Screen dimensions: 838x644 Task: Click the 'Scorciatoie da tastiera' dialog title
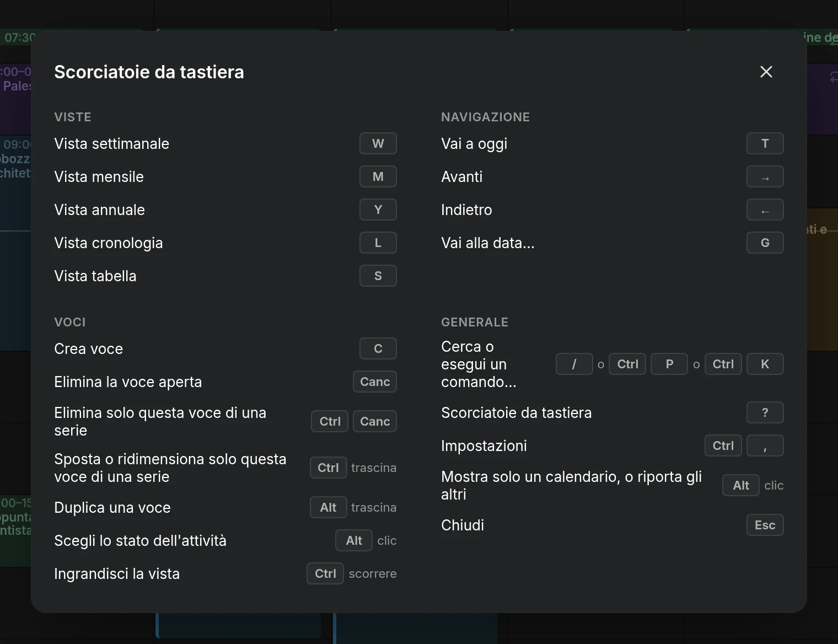point(149,72)
